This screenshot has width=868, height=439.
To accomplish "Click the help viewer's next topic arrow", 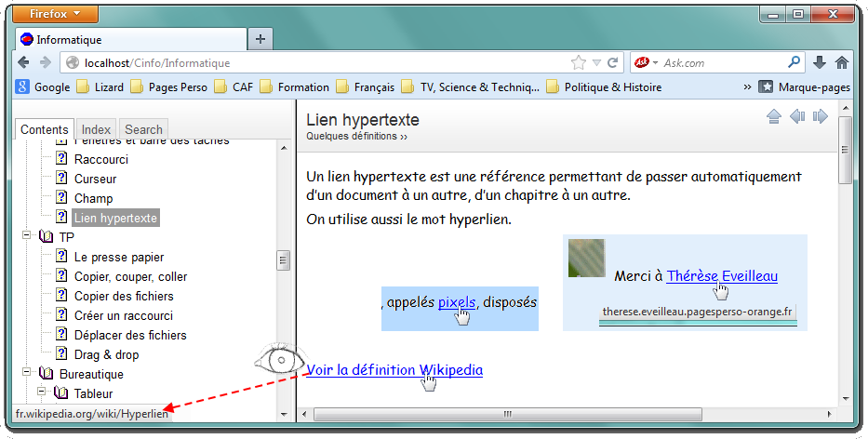I will (x=820, y=116).
